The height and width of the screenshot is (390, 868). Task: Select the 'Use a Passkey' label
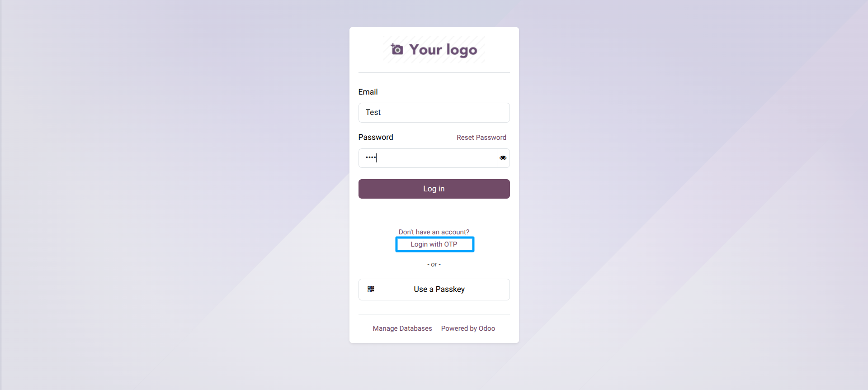tap(439, 289)
